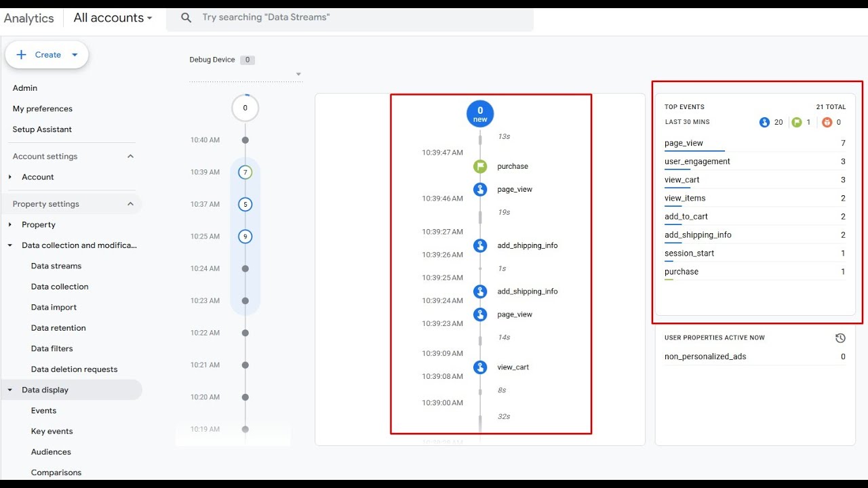
Task: Open Audiences in the sidebar
Action: pyautogui.click(x=51, y=452)
